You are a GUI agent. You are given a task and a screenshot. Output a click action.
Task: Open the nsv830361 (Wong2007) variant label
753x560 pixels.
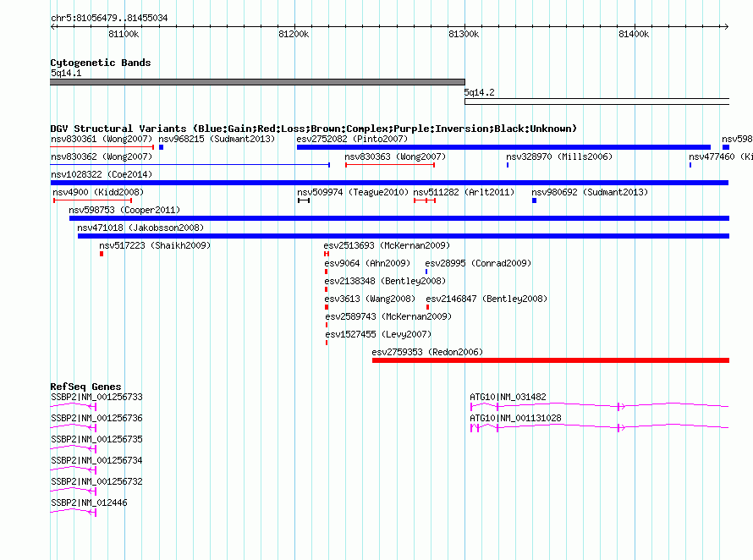[x=102, y=139]
